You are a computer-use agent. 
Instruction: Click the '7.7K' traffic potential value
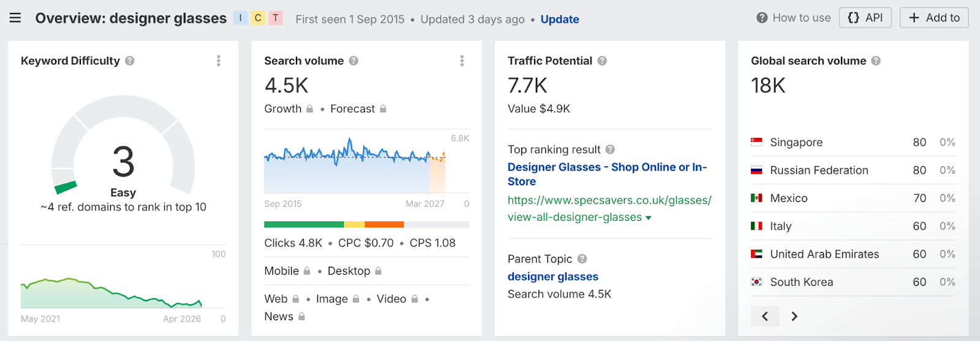[527, 86]
